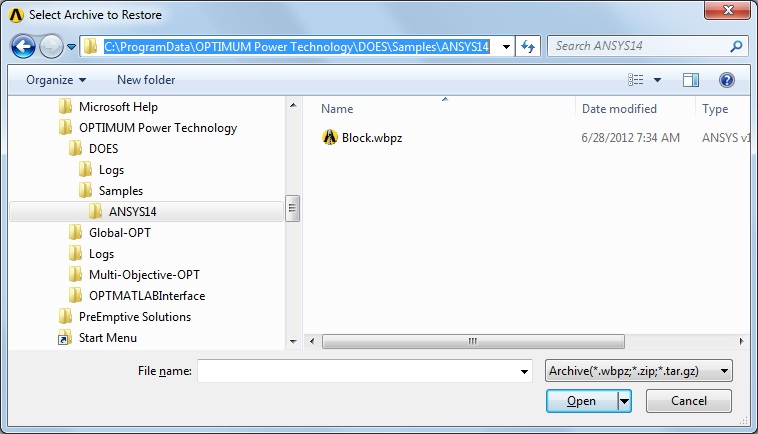This screenshot has height=434, width=758.
Task: Select OPTIMUM Power Technology folder
Action: click(158, 128)
